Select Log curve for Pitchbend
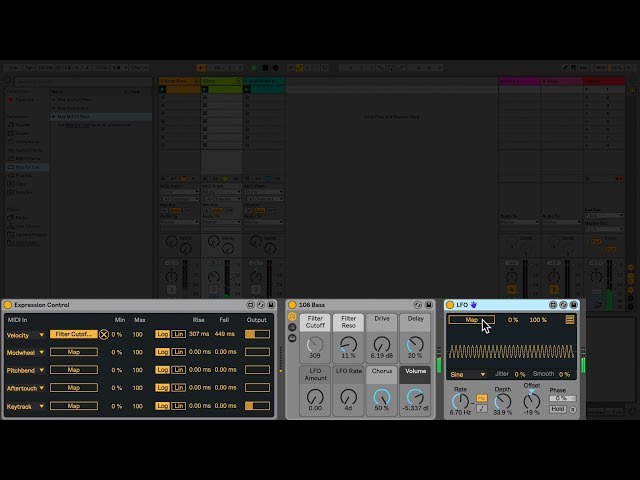 coord(162,370)
